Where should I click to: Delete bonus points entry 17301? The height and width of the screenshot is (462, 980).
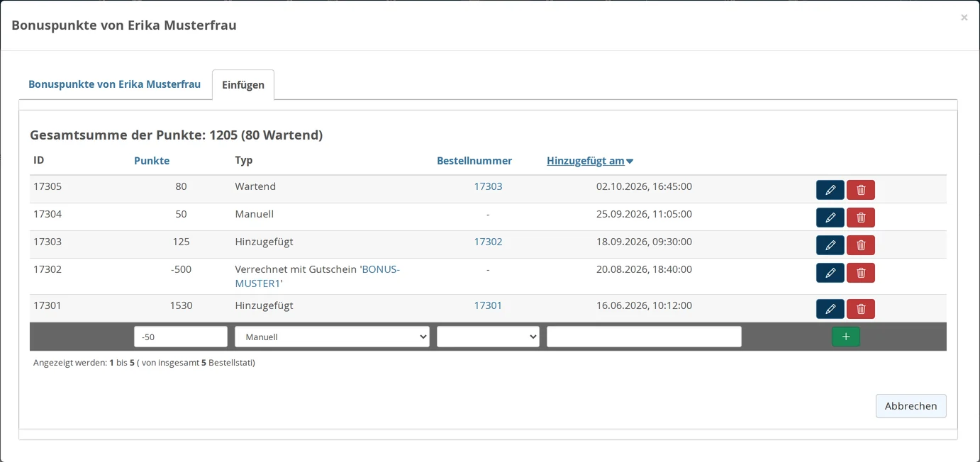click(x=861, y=309)
